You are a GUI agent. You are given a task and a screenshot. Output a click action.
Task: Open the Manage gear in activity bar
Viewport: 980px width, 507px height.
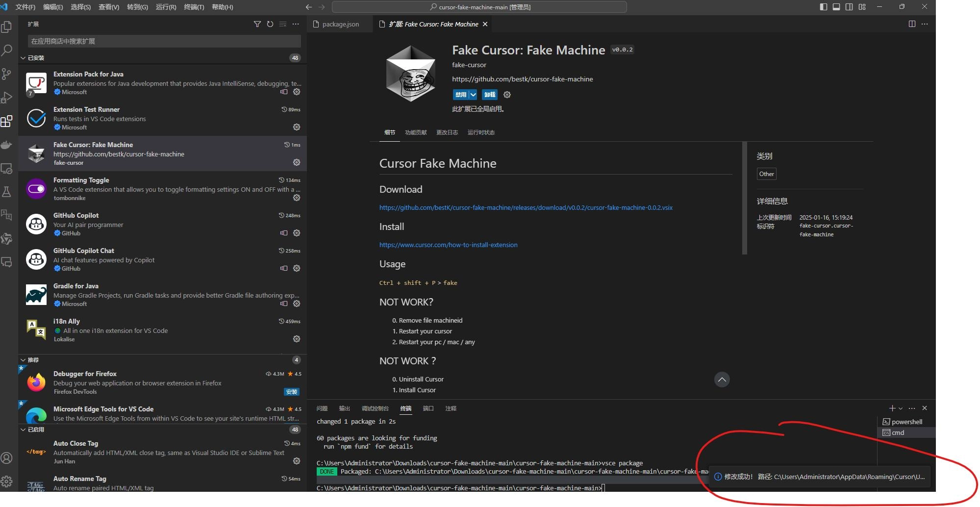pyautogui.click(x=7, y=482)
